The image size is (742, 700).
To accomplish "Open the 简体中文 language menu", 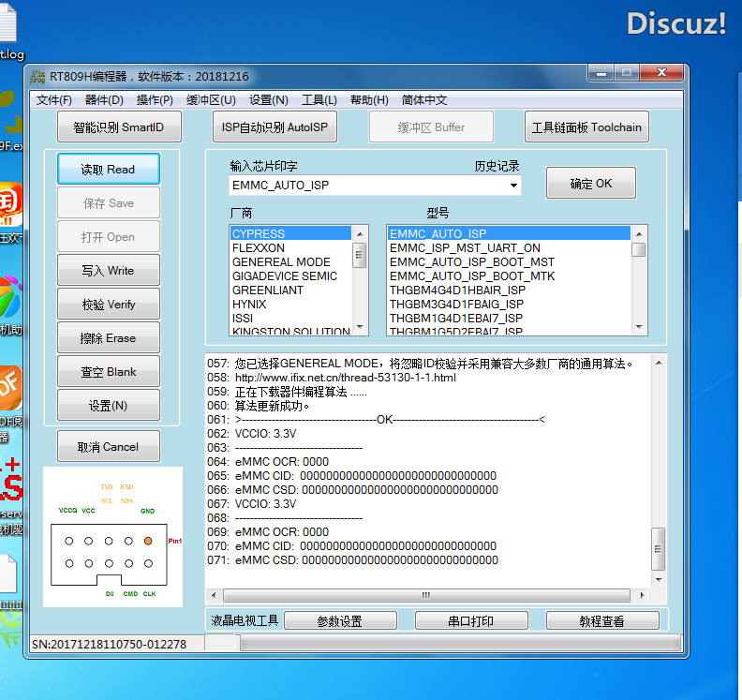I will click(x=424, y=100).
